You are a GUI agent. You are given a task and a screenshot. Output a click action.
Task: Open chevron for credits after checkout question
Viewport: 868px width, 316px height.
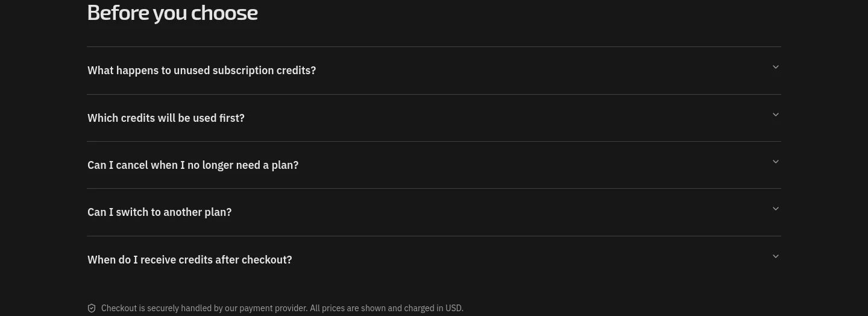(x=776, y=256)
